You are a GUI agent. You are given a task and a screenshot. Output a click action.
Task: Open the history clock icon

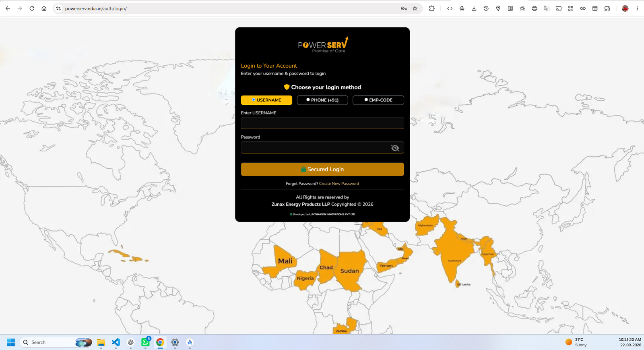(486, 8)
